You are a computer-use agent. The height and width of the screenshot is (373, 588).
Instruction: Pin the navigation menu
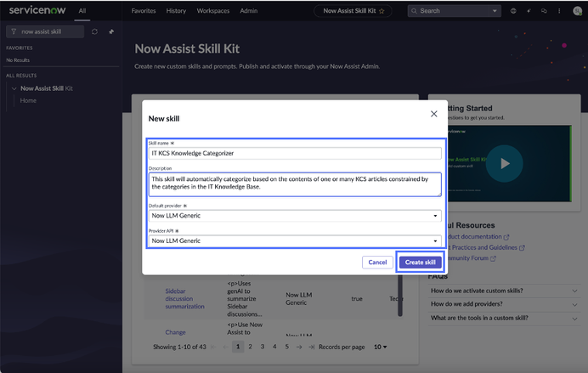(111, 31)
